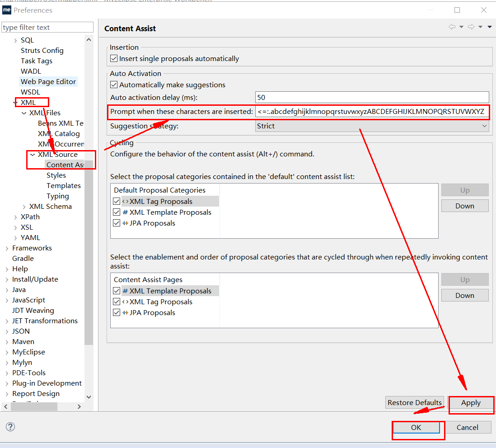Image resolution: width=496 pixels, height=448 pixels.
Task: Expand the YAML tree node
Action: point(15,238)
